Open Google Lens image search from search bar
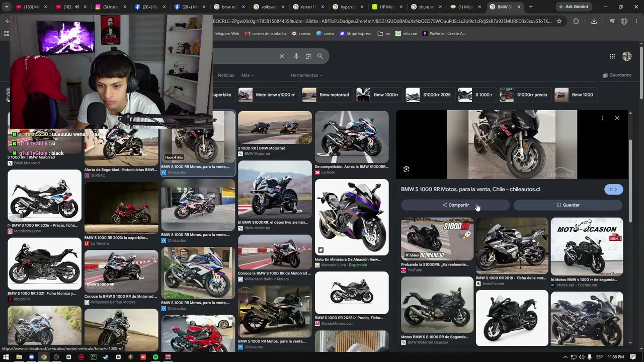This screenshot has width=644, height=362. 308,56
